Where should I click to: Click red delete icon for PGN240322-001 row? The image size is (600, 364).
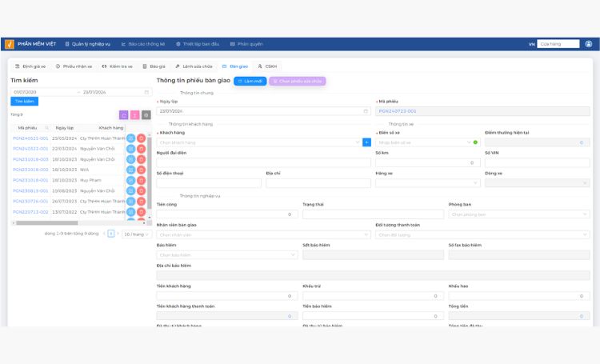point(142,149)
